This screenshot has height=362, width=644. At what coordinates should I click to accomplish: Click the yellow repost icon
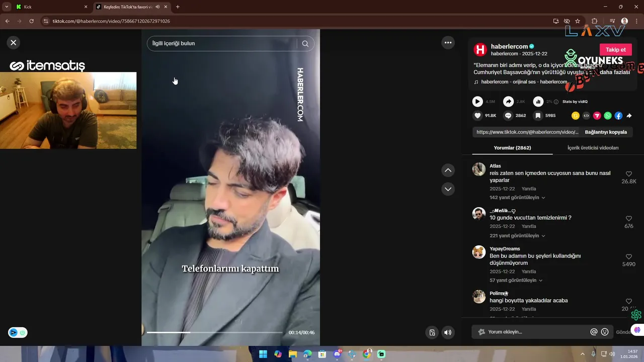coord(576,116)
